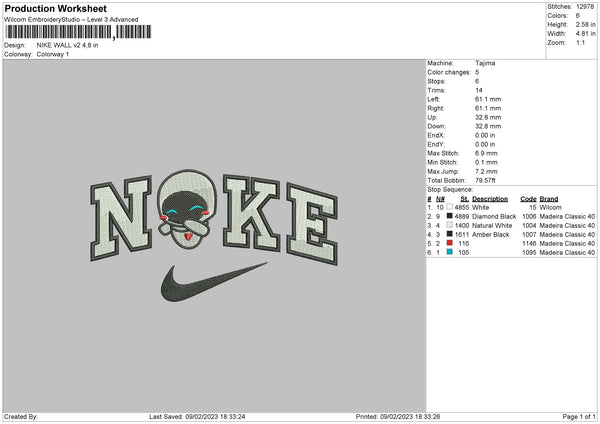Click the embroidered letter E in the design
The height and width of the screenshot is (424, 600).
tap(312, 224)
